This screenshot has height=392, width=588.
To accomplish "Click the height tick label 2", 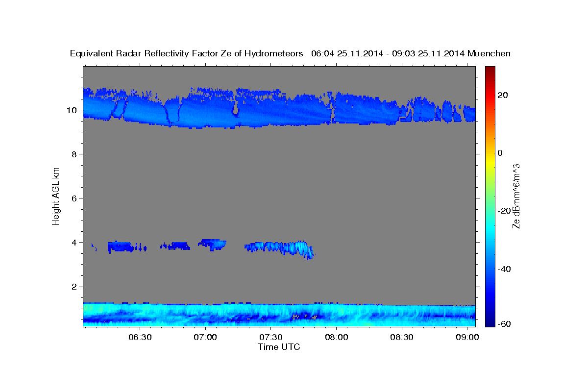I will pos(75,287).
